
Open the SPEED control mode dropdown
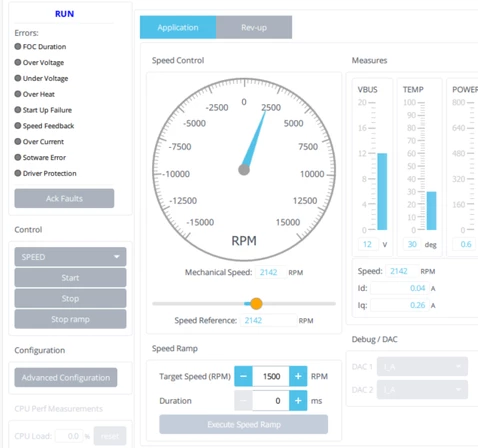pos(70,257)
